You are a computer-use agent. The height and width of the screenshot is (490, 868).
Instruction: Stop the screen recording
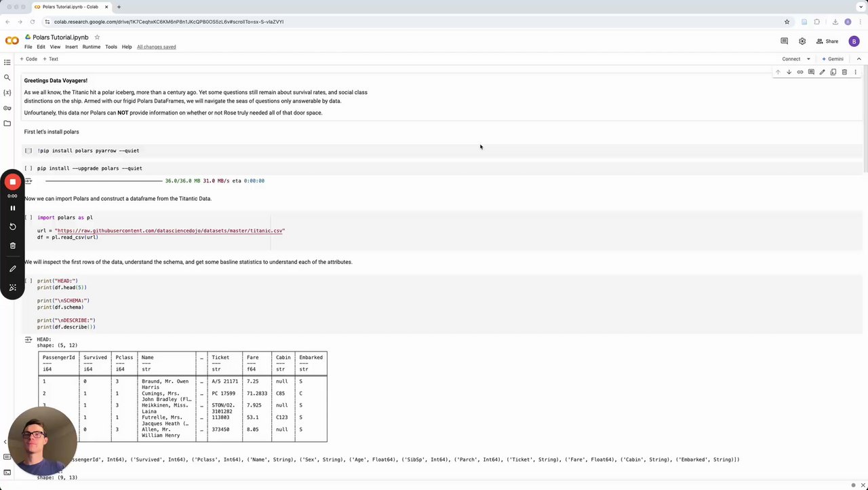(x=12, y=182)
